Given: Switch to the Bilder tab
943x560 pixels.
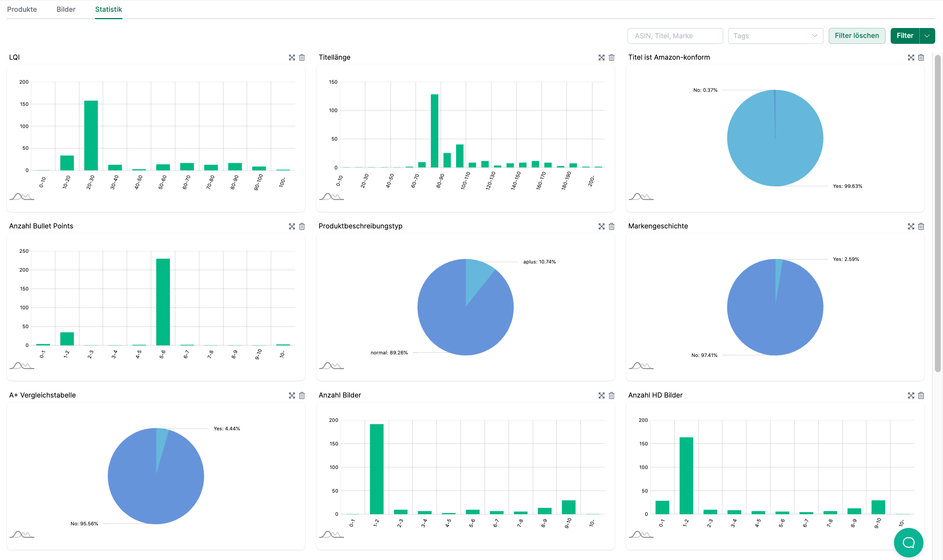Looking at the screenshot, I should (x=66, y=10).
